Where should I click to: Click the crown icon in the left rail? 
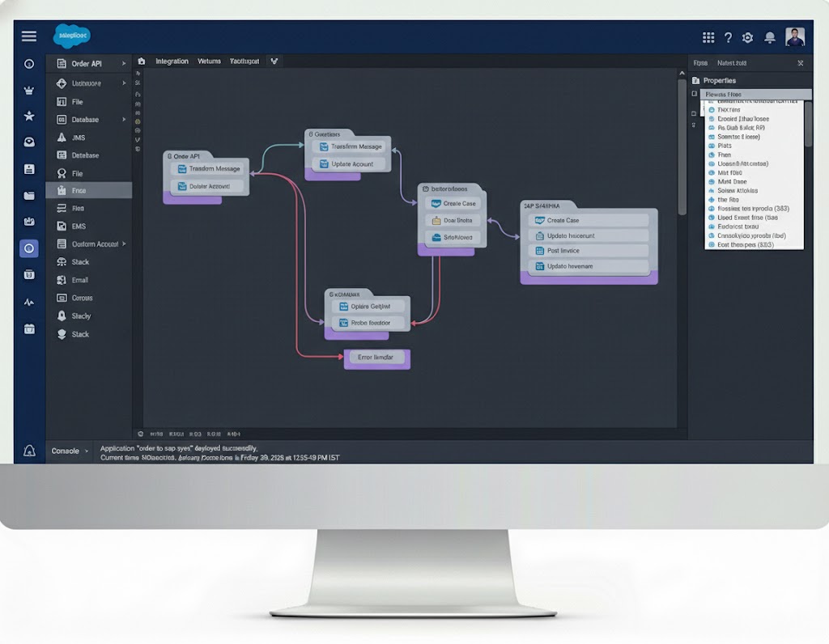pyautogui.click(x=29, y=91)
